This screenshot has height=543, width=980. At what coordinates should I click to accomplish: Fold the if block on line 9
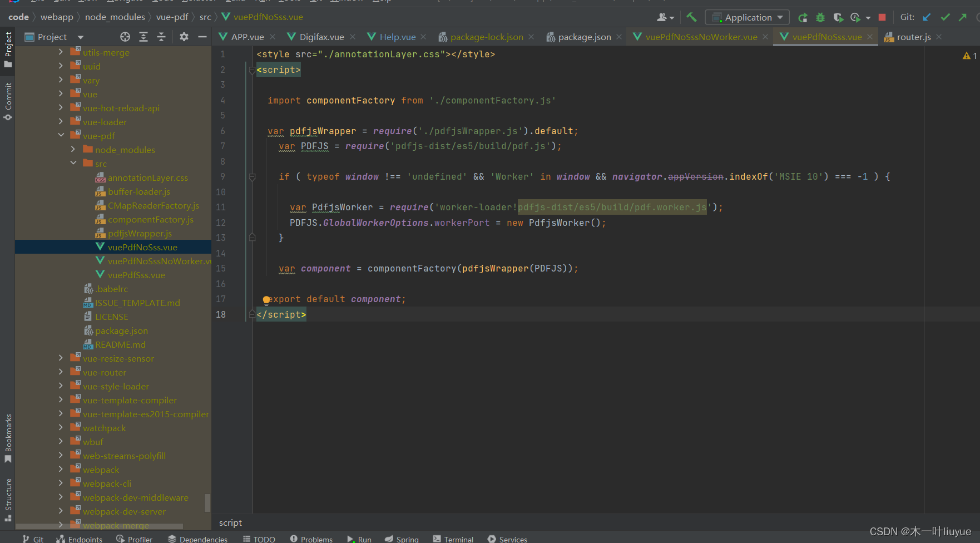[252, 177]
